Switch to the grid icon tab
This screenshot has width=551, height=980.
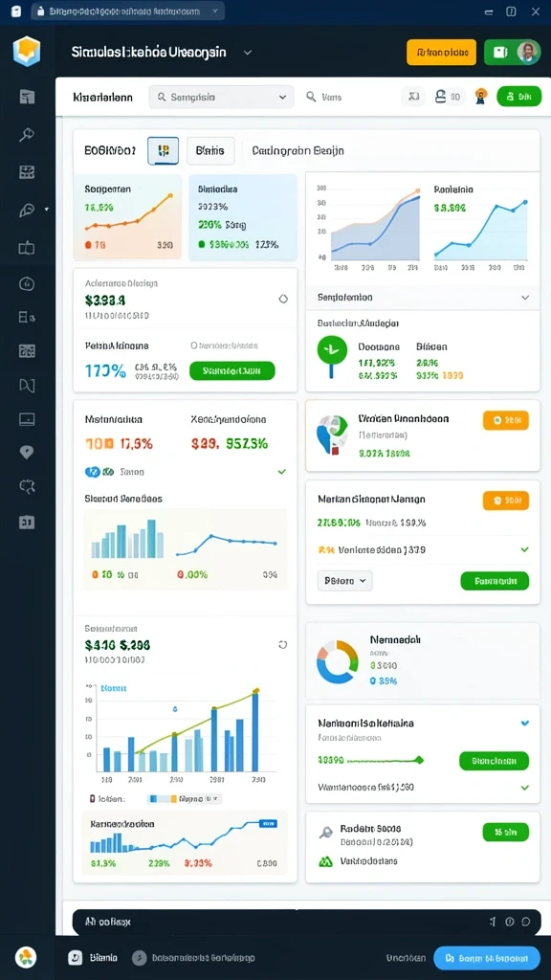click(x=163, y=150)
